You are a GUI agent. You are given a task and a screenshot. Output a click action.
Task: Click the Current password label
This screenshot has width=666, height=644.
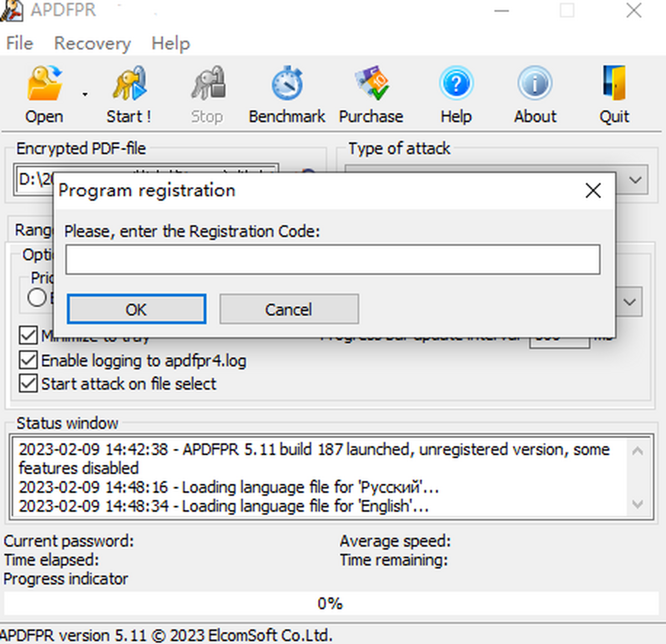[69, 541]
